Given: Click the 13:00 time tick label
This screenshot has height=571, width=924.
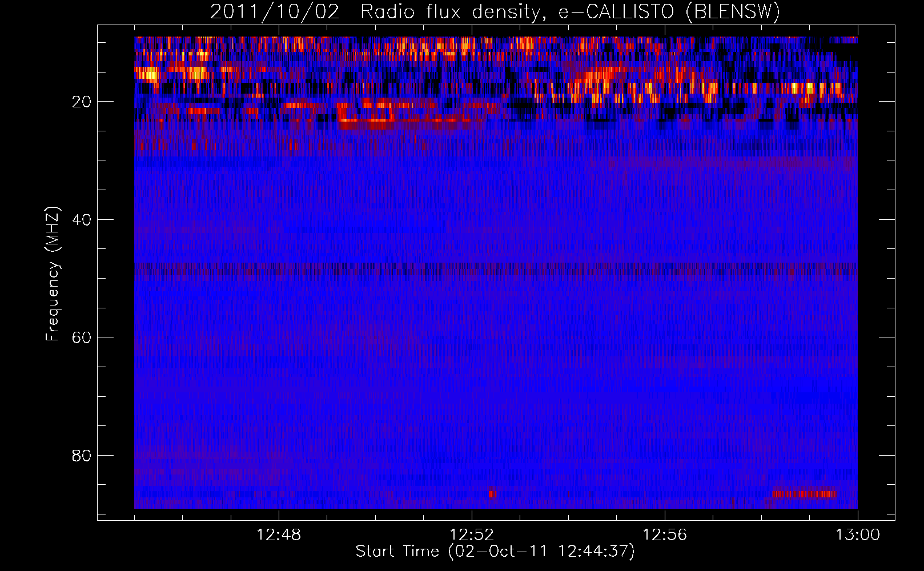Looking at the screenshot, I should tap(858, 535).
